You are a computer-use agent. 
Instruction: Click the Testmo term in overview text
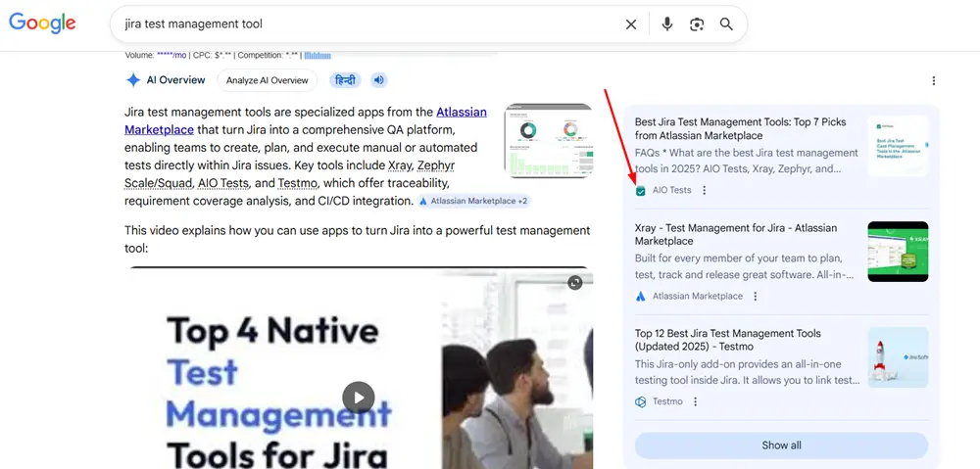coord(298,183)
